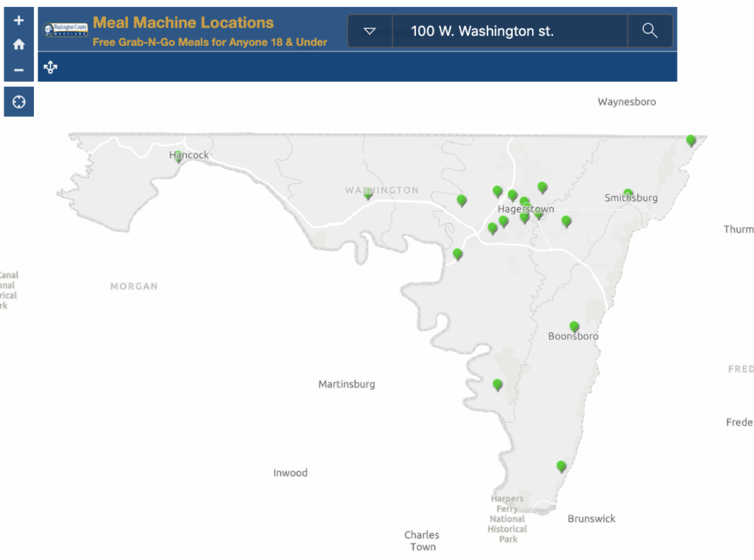Reset map to the default home extent
The height and width of the screenshot is (560, 754).
coord(19,45)
